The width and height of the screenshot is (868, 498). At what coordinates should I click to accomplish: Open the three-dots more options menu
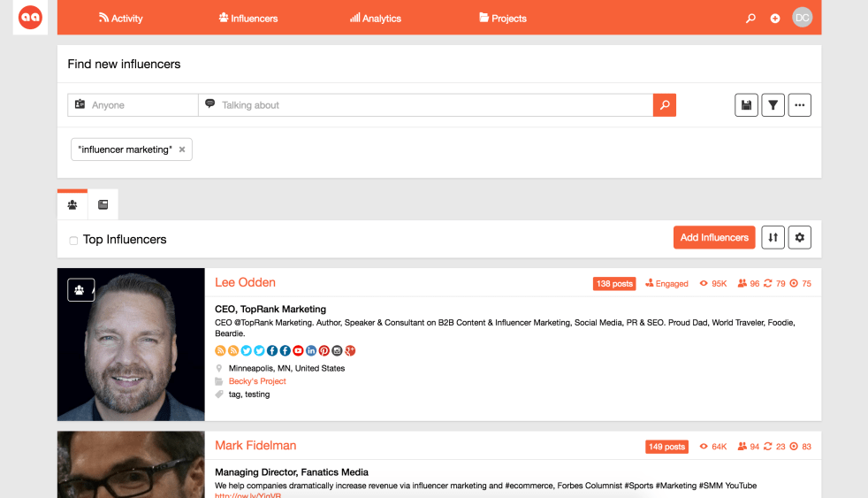[x=799, y=104]
